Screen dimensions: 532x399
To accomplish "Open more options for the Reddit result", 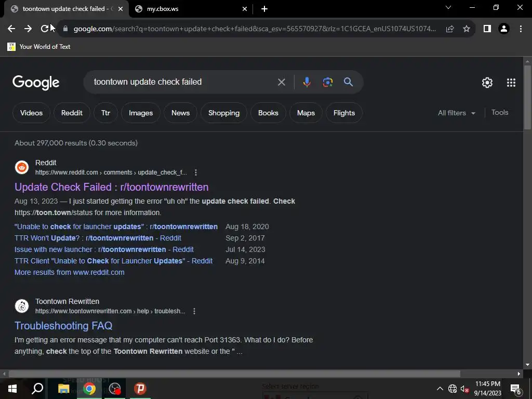I will point(196,172).
